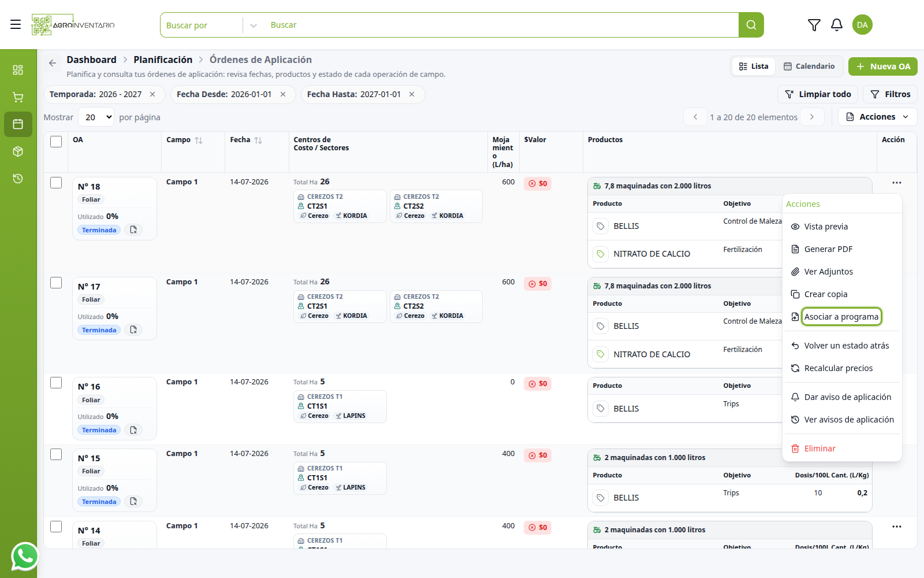Viewport: 924px width, 578px height.
Task: Choose Generar PDF in actions menu
Action: click(x=841, y=249)
